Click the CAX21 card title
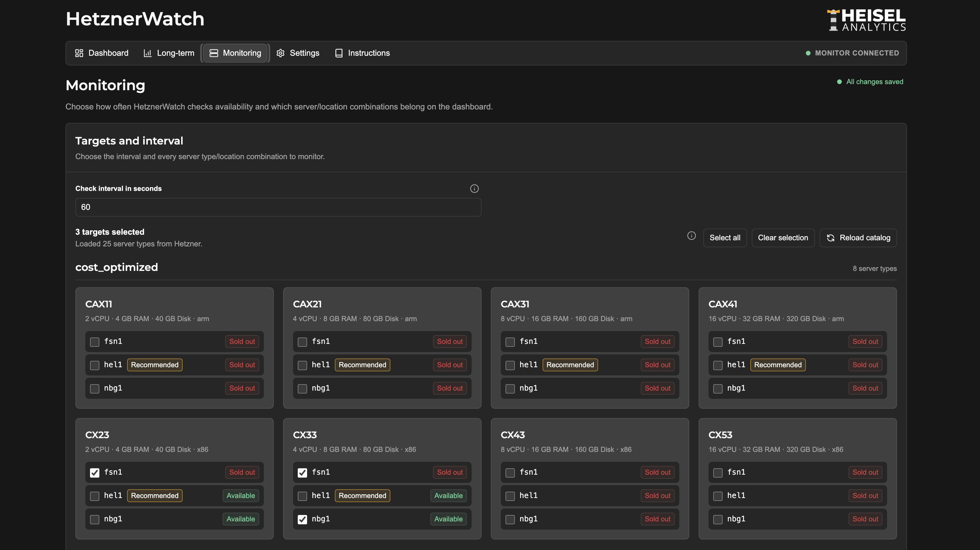This screenshot has width=980, height=550. [307, 304]
